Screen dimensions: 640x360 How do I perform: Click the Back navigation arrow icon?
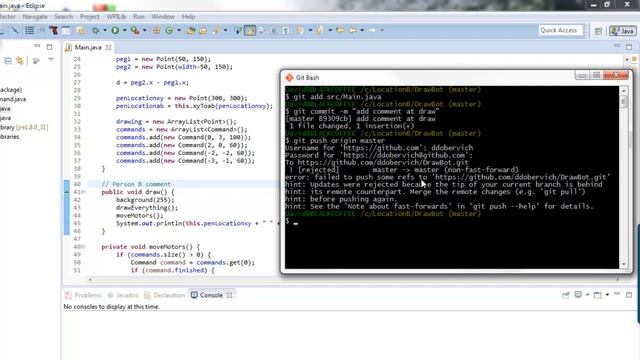click(x=352, y=30)
